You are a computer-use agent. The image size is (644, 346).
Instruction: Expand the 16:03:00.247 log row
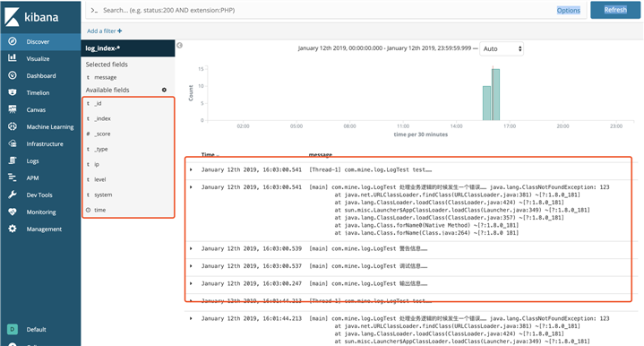point(191,283)
